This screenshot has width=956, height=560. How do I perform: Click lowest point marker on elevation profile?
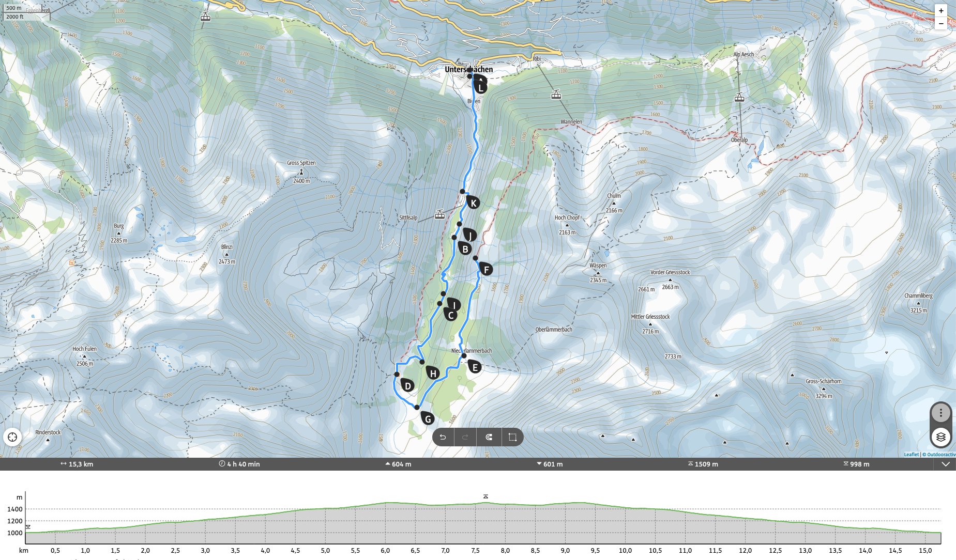(x=28, y=527)
